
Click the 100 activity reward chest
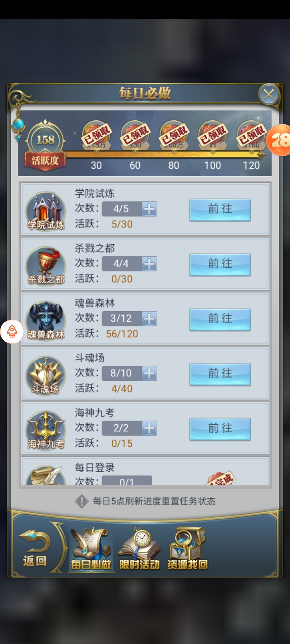[x=212, y=136]
